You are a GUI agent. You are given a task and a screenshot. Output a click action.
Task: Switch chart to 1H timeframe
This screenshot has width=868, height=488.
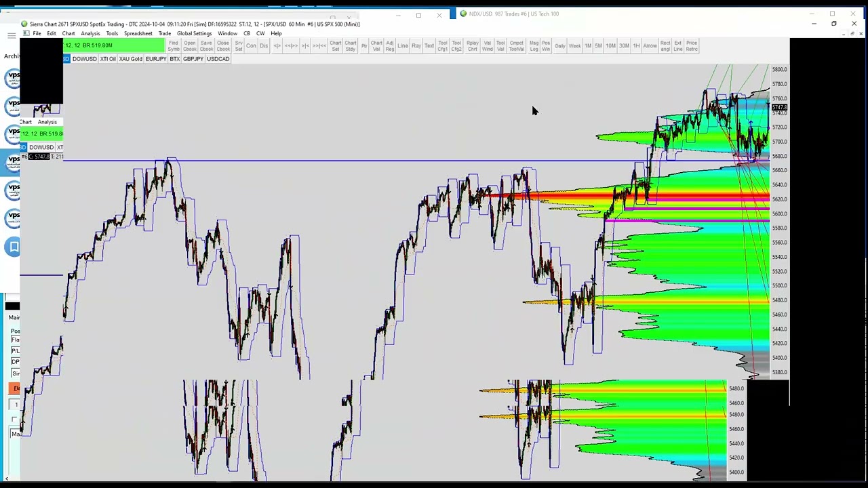[x=636, y=45]
